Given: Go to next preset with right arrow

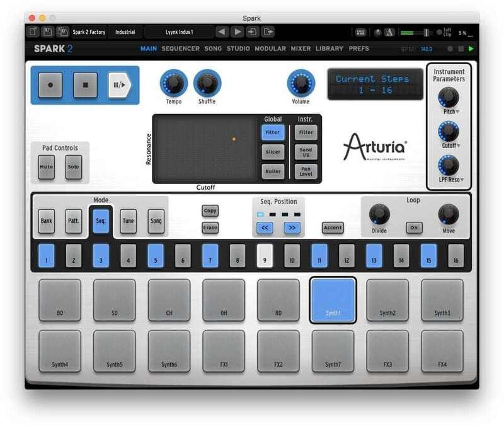Looking at the screenshot, I should coord(238,32).
